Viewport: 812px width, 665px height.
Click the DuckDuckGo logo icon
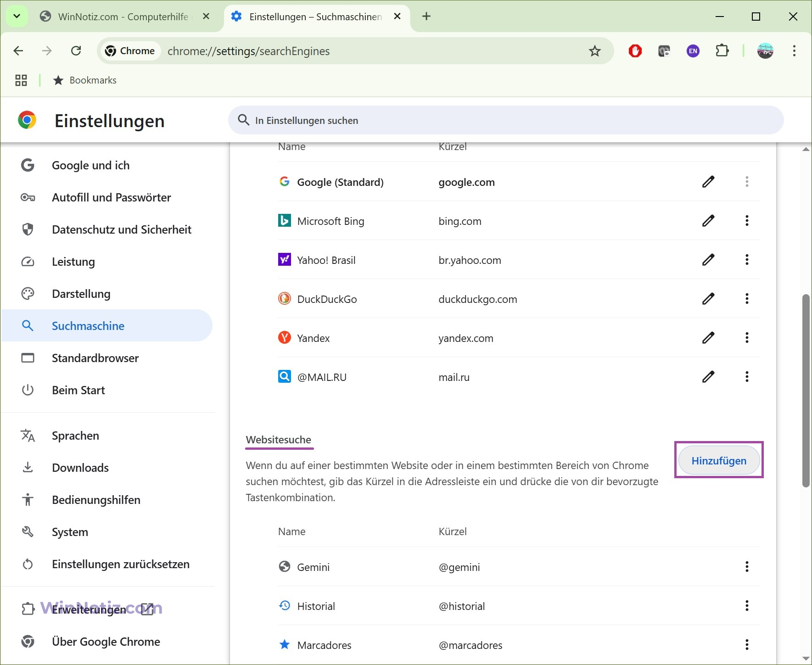285,299
